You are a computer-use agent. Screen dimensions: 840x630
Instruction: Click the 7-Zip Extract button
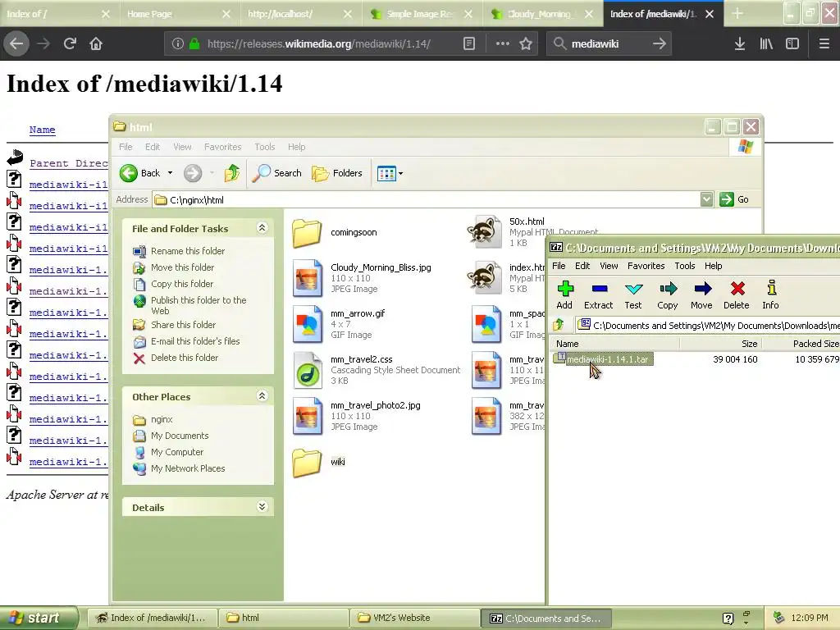(x=598, y=294)
